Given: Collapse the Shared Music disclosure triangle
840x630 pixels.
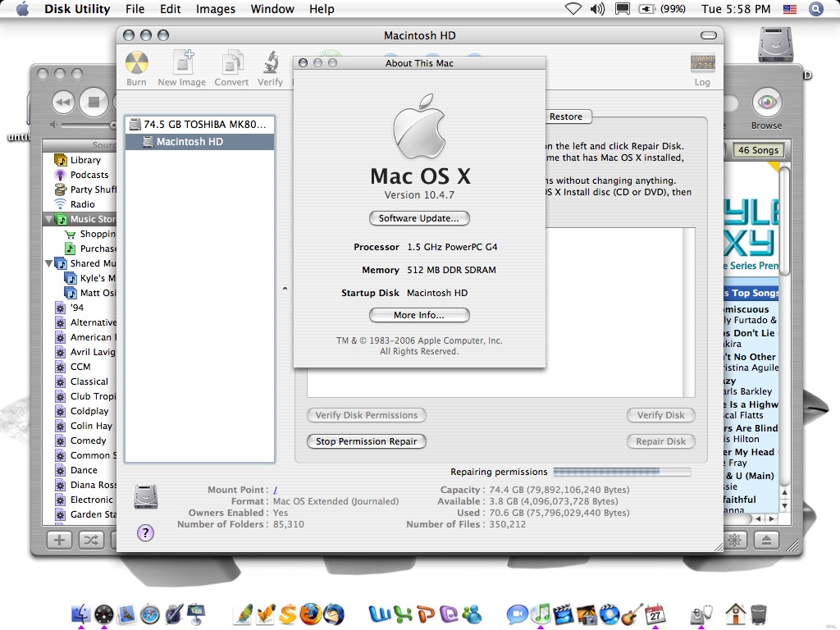Looking at the screenshot, I should [x=49, y=263].
